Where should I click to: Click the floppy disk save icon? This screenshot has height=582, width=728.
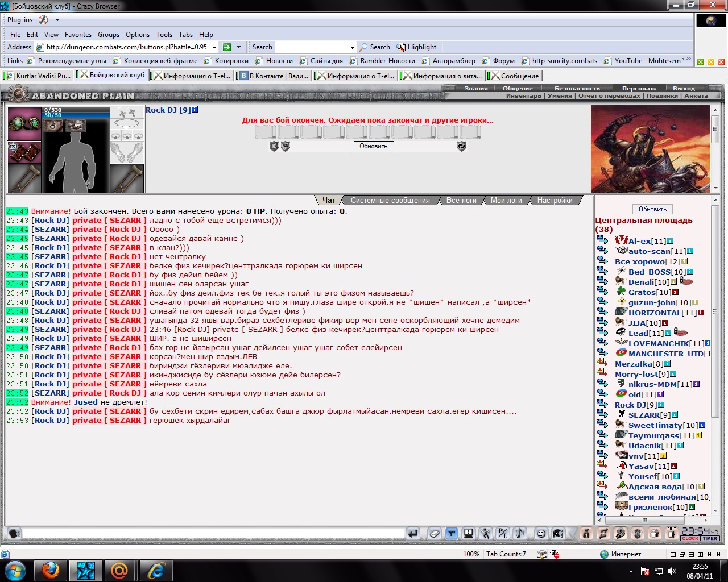pos(468,533)
